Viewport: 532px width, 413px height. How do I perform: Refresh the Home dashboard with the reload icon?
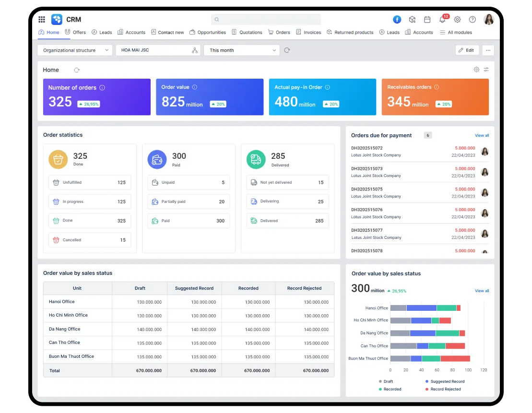(76, 70)
